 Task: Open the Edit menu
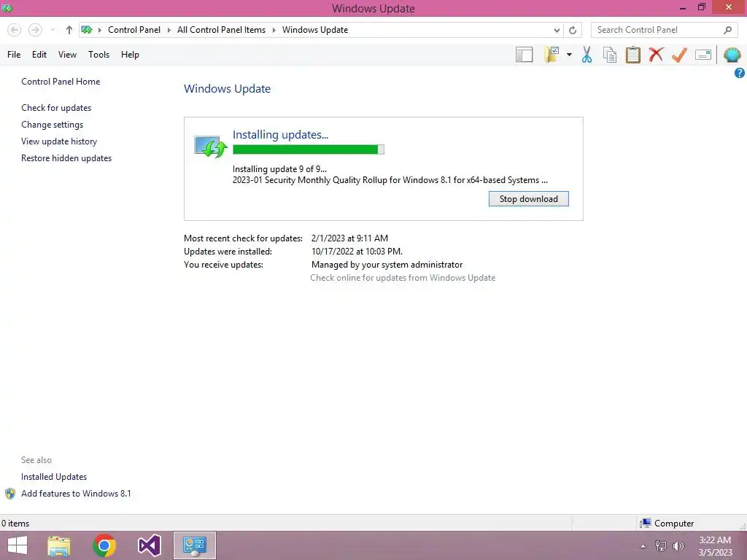point(39,55)
